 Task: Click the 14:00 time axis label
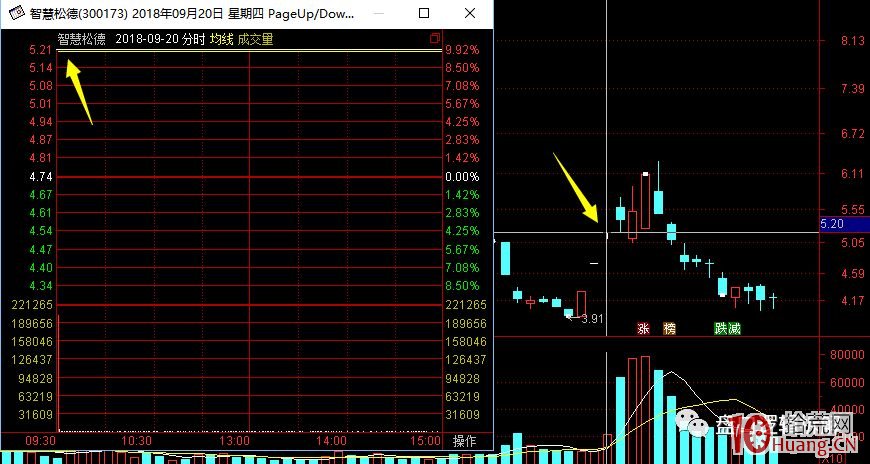(x=332, y=441)
